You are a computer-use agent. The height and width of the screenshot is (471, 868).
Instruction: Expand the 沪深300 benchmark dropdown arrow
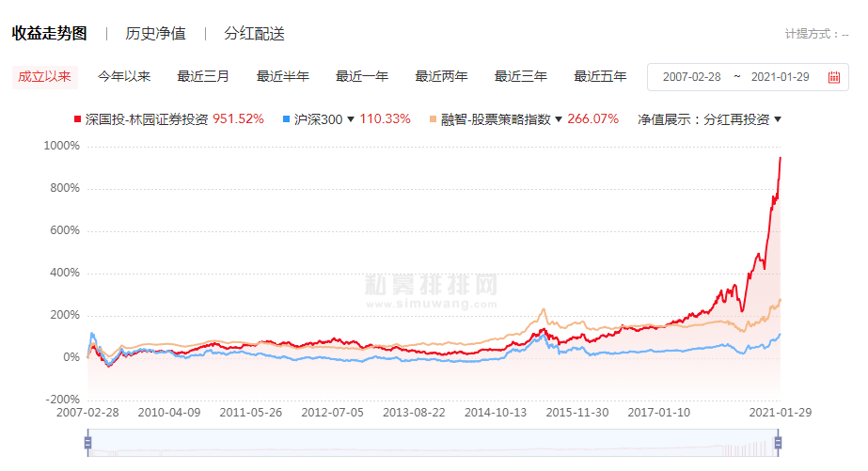click(x=351, y=119)
